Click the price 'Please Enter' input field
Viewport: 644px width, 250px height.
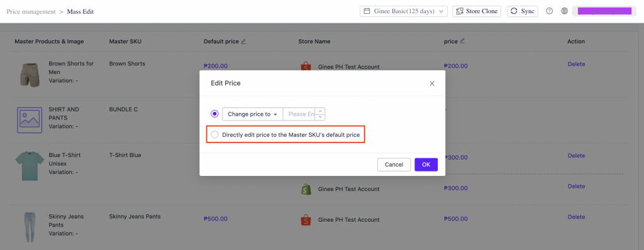click(299, 114)
